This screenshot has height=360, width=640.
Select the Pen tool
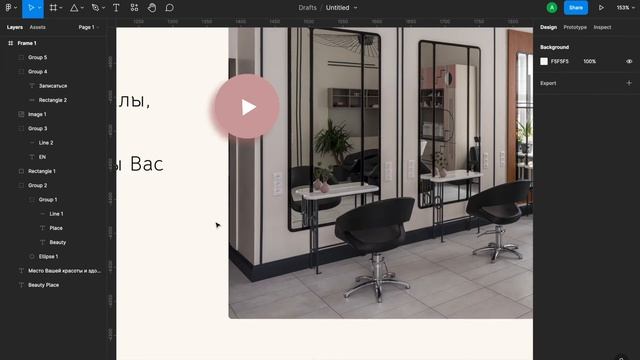pos(96,7)
